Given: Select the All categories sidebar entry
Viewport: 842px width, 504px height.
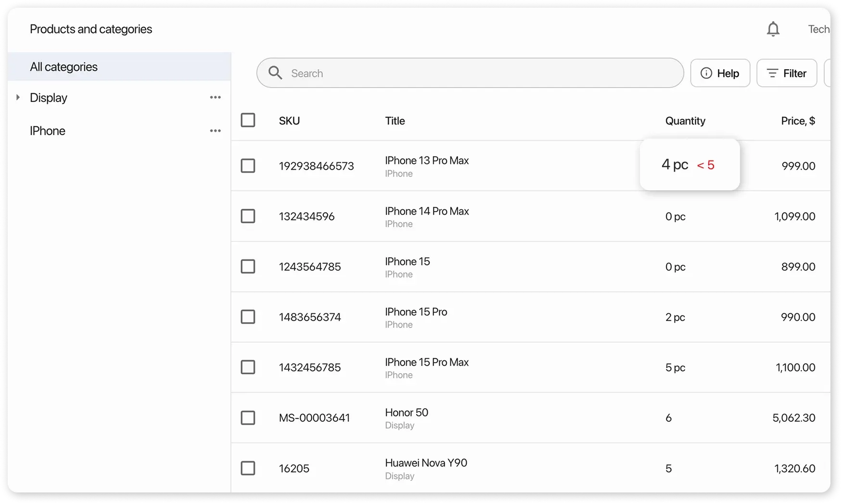Looking at the screenshot, I should pyautogui.click(x=64, y=66).
